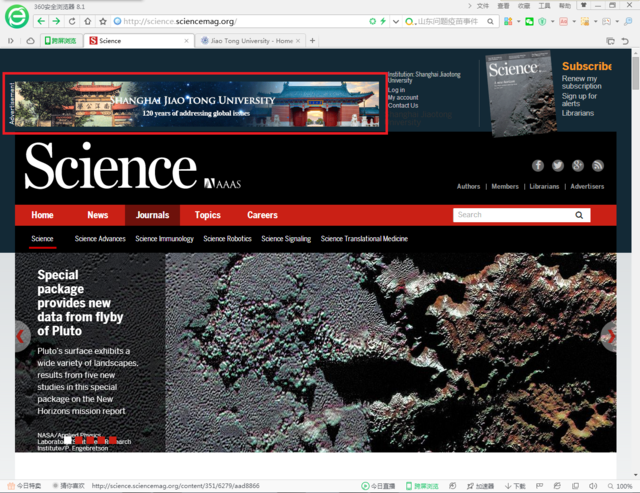
Task: Open the 工具 menu
Action: coord(544,6)
